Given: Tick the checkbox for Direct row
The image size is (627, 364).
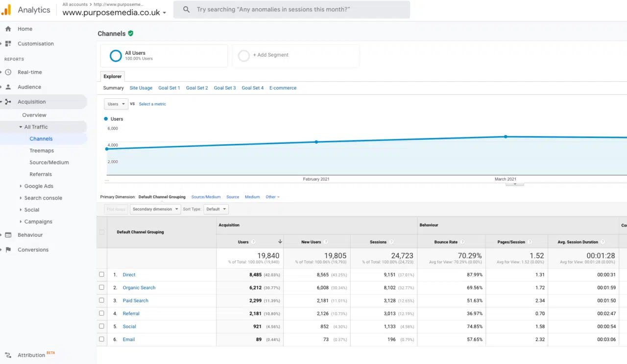Looking at the screenshot, I should click(x=102, y=274).
